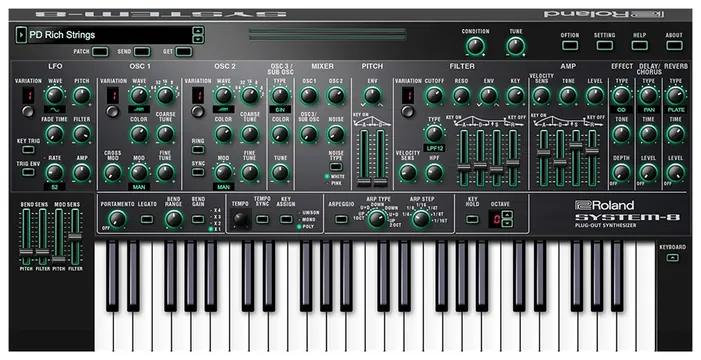Click the PATCH button
Viewport: 701px width, 360px height.
(x=100, y=52)
